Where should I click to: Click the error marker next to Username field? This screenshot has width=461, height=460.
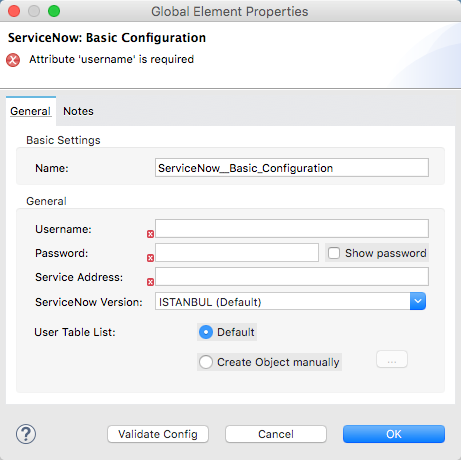point(150,234)
